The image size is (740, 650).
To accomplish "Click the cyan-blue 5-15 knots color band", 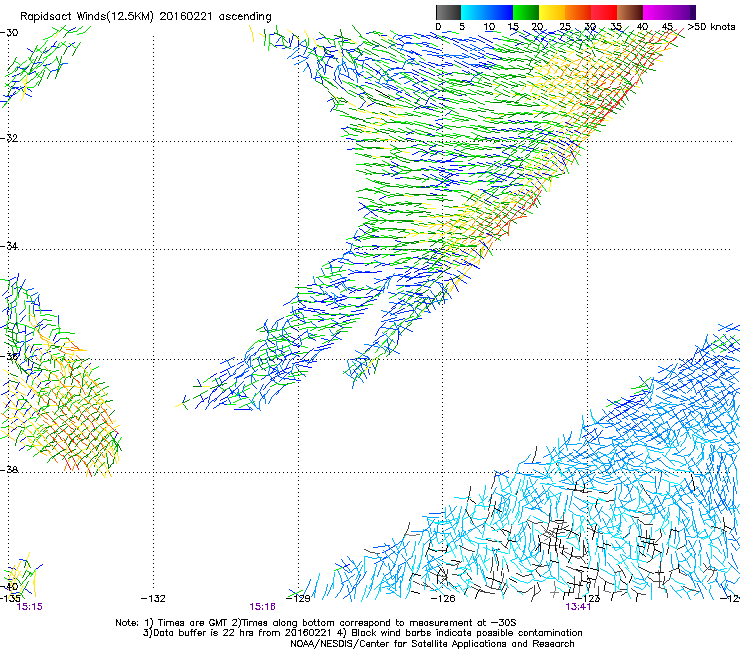I will [487, 12].
